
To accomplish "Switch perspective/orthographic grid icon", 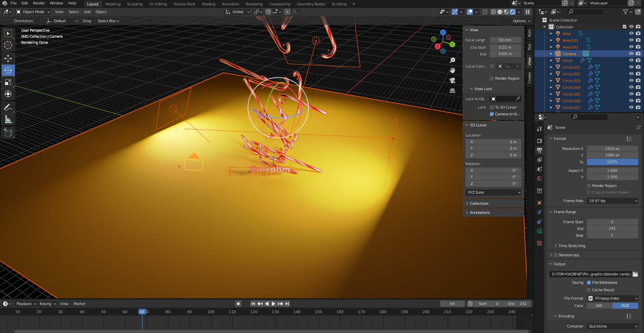I will (x=452, y=91).
